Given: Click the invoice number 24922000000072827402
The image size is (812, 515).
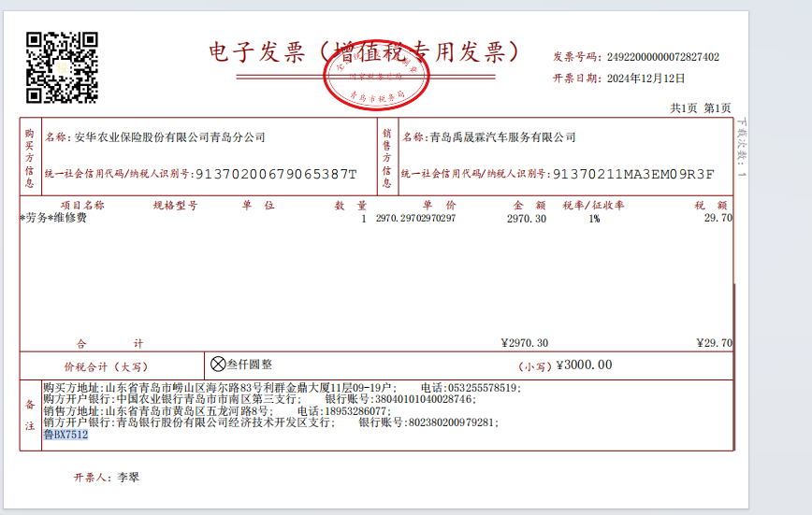Looking at the screenshot, I should (663, 57).
